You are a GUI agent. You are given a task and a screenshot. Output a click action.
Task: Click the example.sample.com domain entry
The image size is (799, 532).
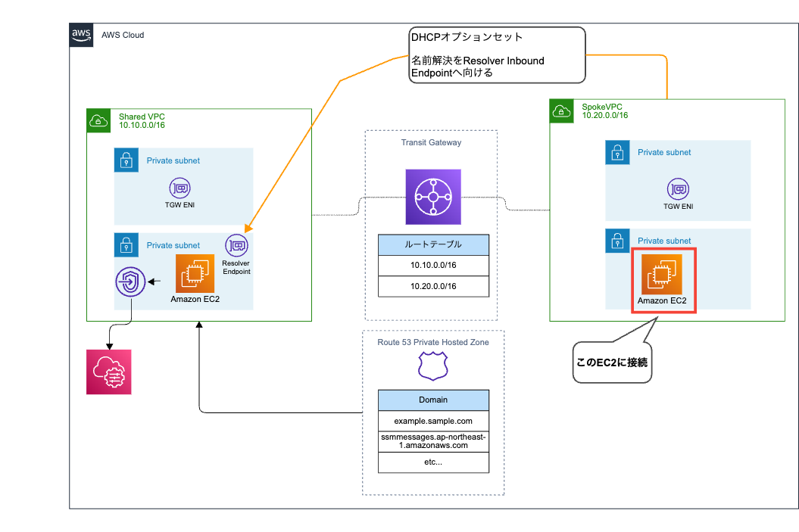pyautogui.click(x=432, y=421)
